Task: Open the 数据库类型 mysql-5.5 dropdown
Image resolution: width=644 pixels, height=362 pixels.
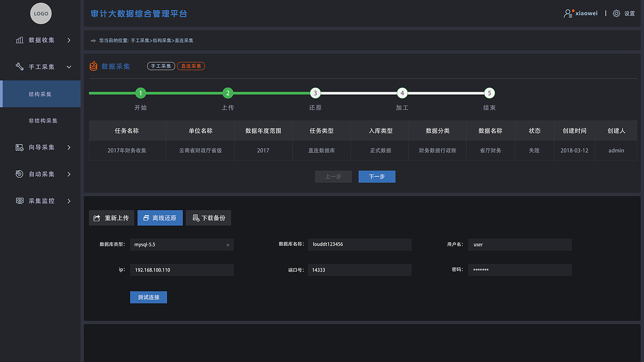Action: pyautogui.click(x=182, y=245)
